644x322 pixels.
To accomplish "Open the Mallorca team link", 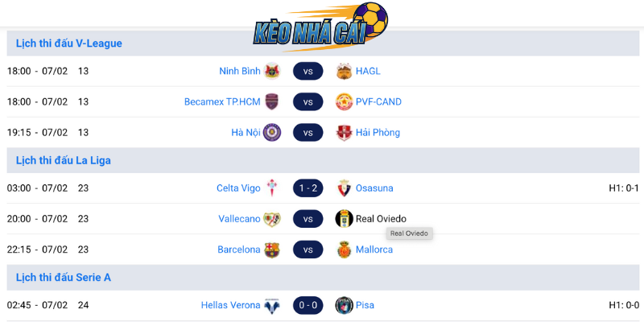I will tap(374, 250).
